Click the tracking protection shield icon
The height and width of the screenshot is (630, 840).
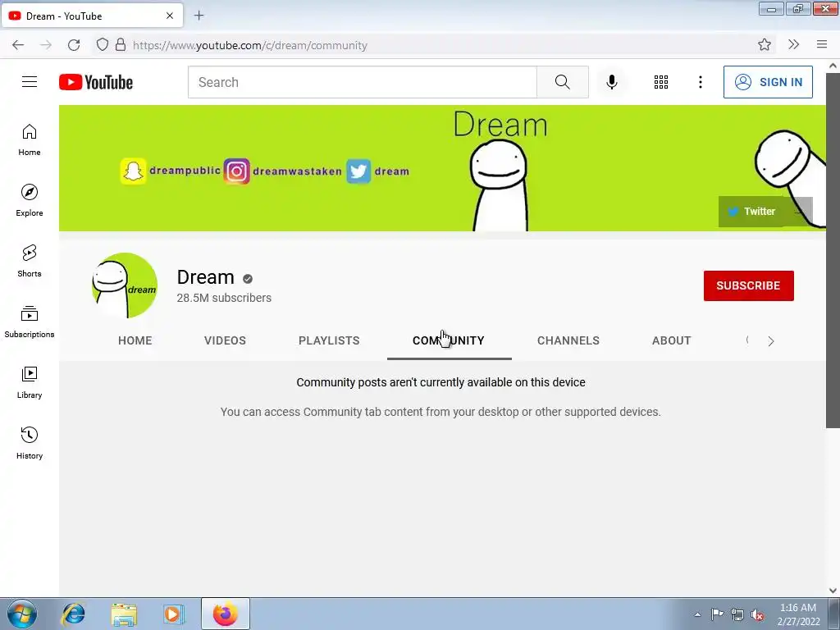103,45
